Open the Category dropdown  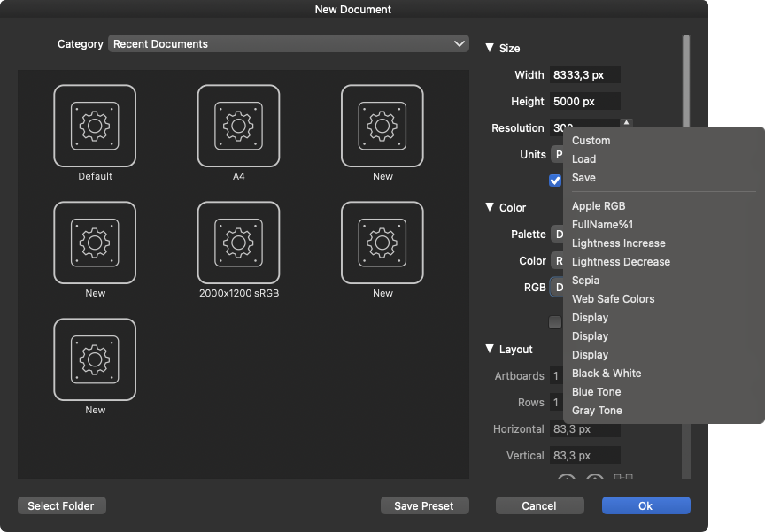288,43
